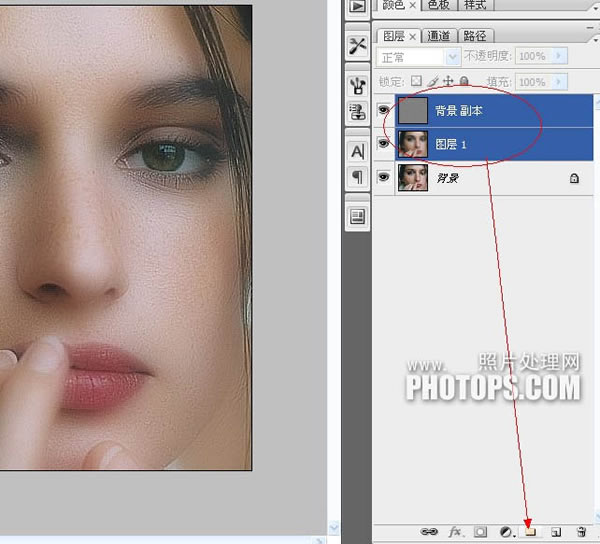
Task: Hide the 图层 1 layer
Action: [x=383, y=144]
